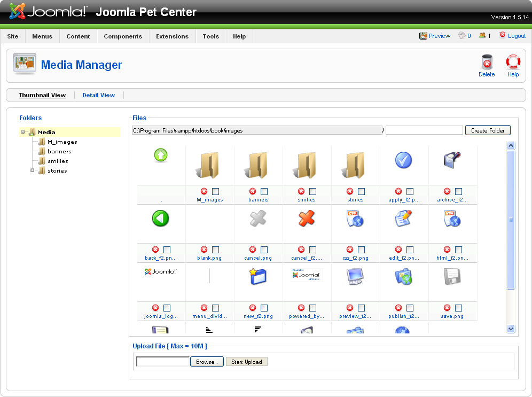The width and height of the screenshot is (532, 397).
Task: Click the new_f2.png image thumbnail
Action: point(258,276)
